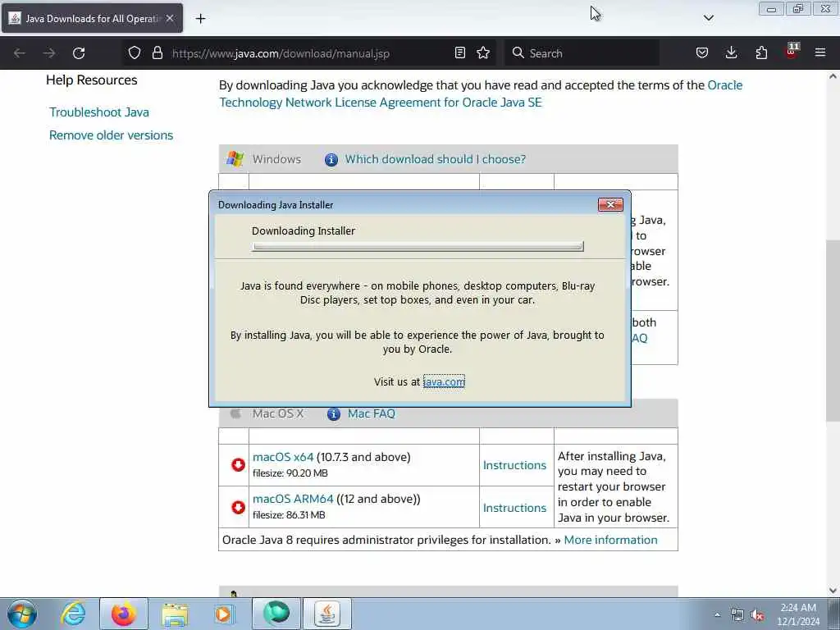The height and width of the screenshot is (630, 840).
Task: Toggle reader view icon in address bar
Action: pyautogui.click(x=459, y=53)
